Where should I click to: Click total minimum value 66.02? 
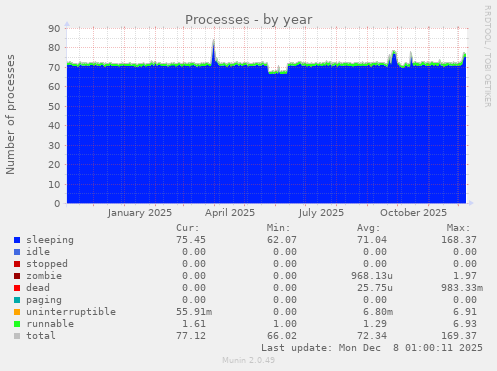(x=282, y=336)
